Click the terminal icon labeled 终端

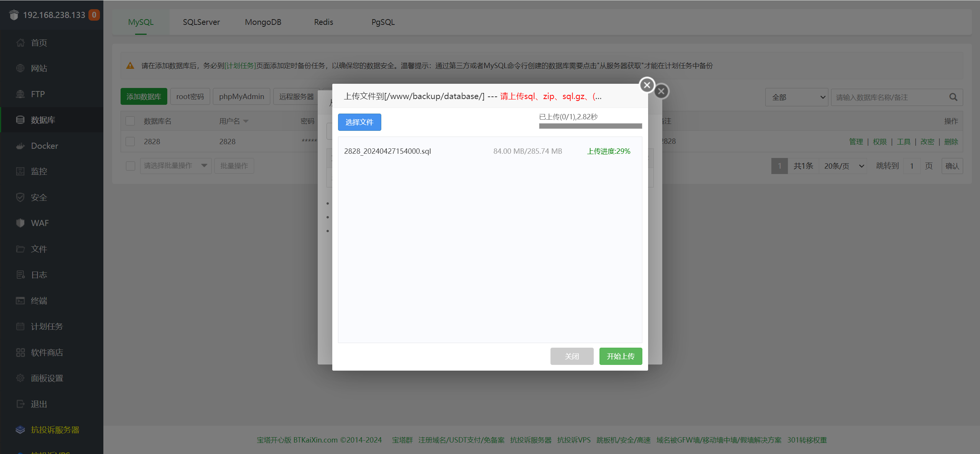20,301
